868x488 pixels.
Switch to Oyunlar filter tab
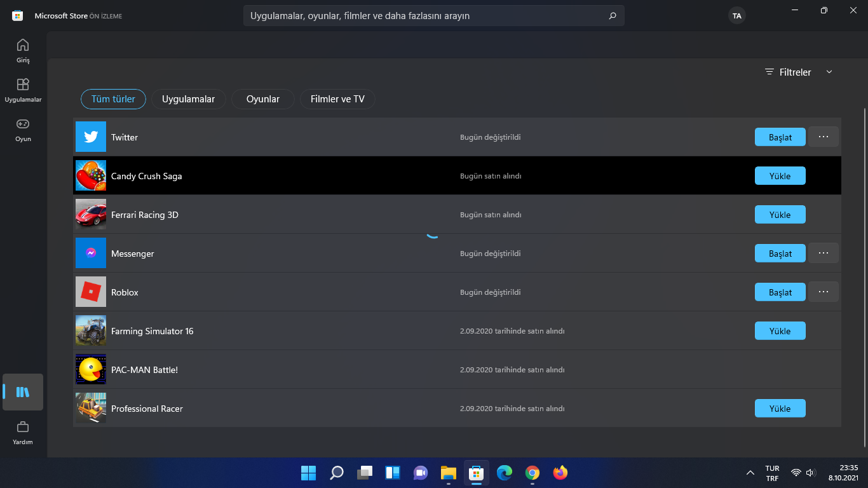(x=263, y=99)
